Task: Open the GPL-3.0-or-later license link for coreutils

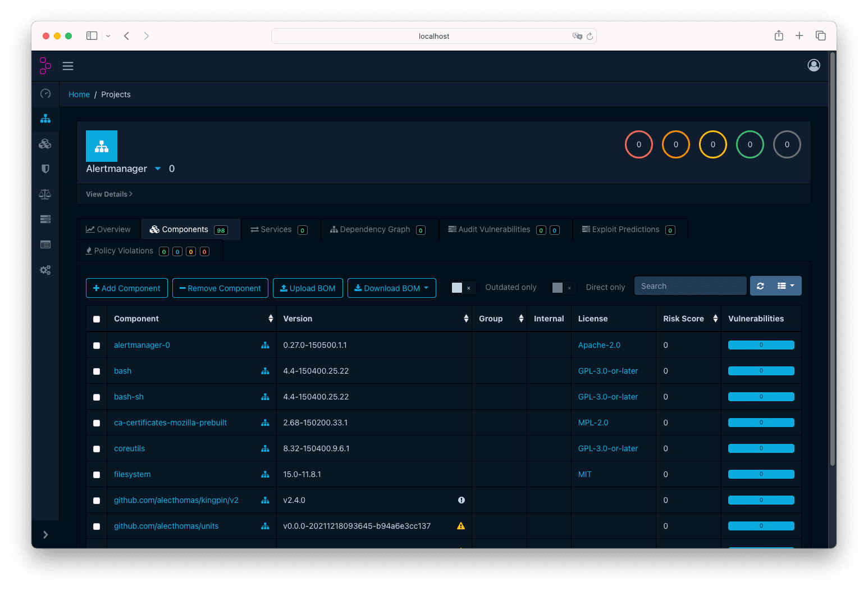Action: point(607,448)
